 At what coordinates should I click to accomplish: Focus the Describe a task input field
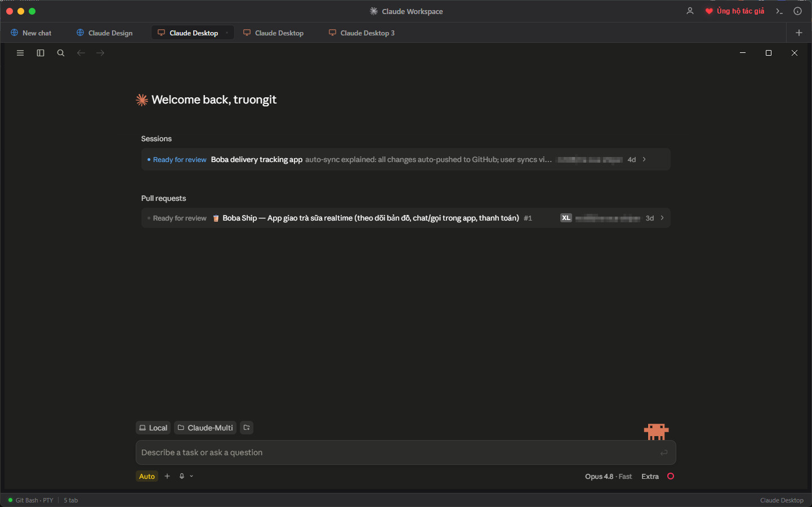click(x=405, y=452)
